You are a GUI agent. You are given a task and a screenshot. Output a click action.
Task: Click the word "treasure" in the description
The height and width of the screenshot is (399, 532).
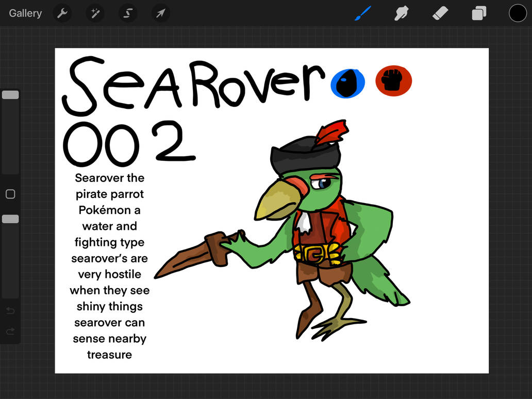click(x=110, y=355)
